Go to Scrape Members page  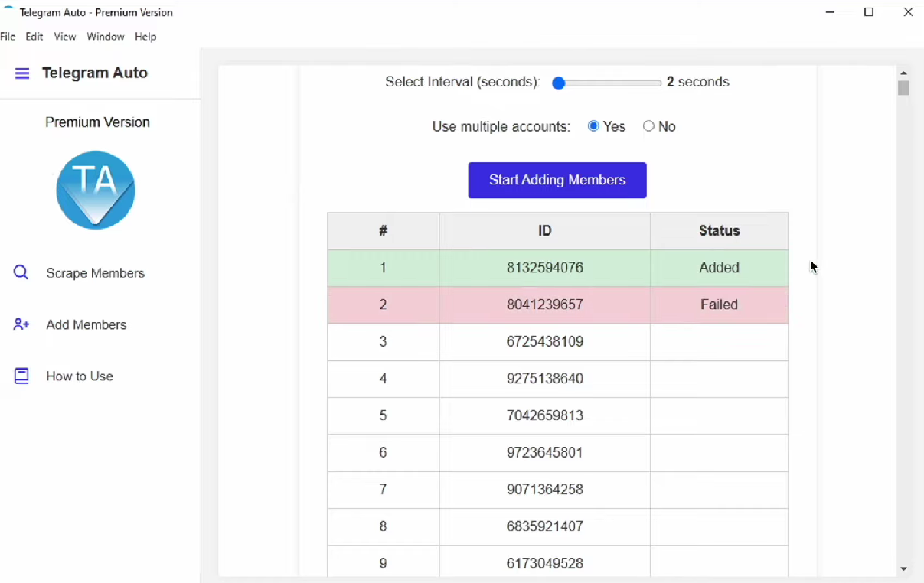coord(95,273)
